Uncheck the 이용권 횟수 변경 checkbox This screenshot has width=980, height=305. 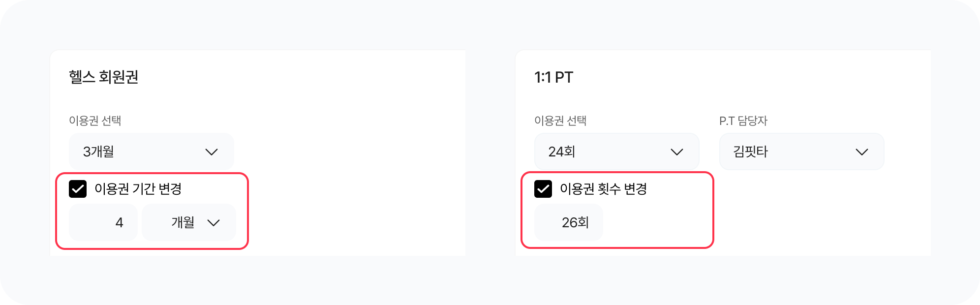(x=543, y=189)
